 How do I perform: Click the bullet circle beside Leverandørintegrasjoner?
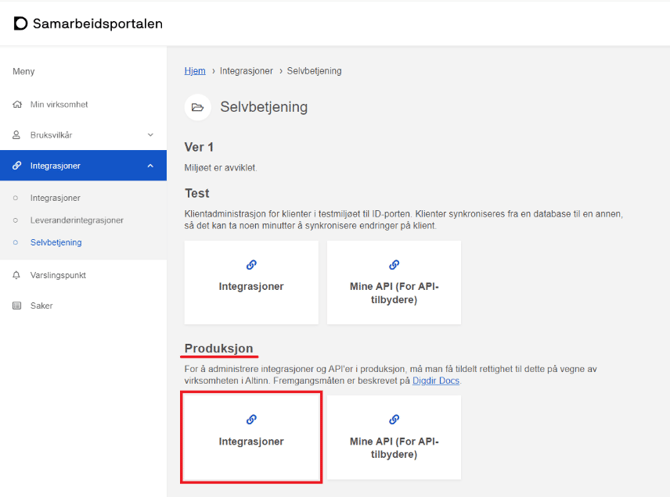click(x=15, y=220)
